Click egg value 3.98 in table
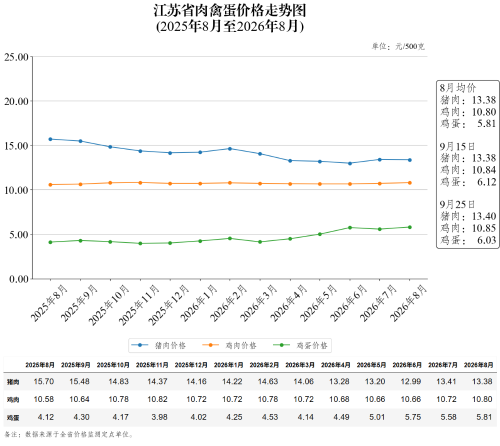 coord(159,417)
